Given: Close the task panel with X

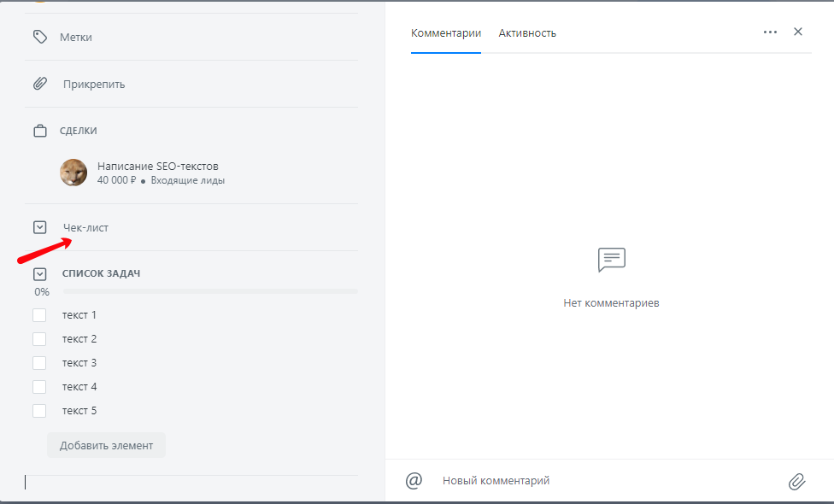Looking at the screenshot, I should pos(798,32).
